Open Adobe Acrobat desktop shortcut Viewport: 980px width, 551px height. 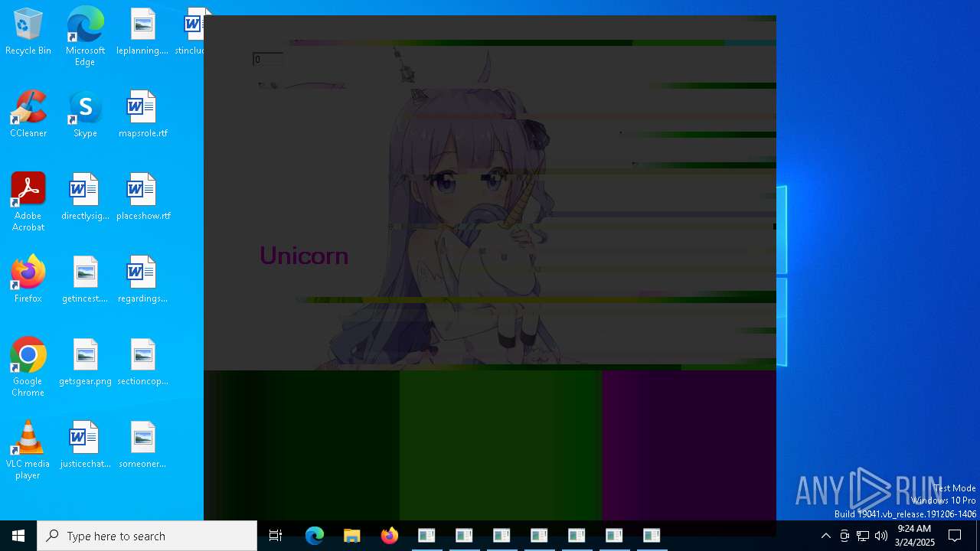(28, 202)
